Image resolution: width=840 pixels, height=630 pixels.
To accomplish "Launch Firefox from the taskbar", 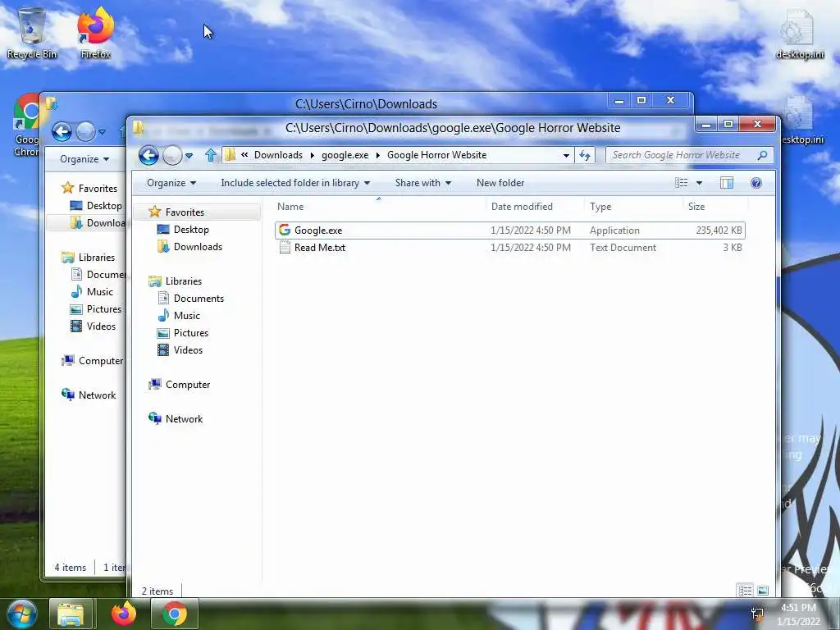I will coord(124,614).
